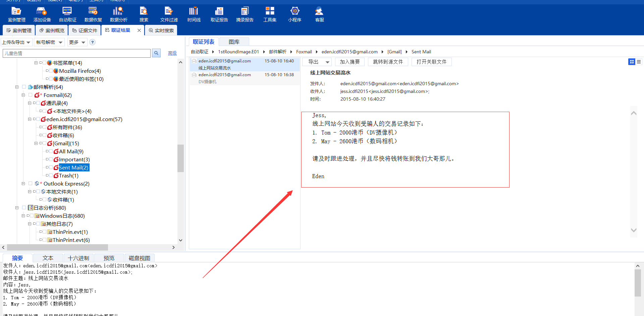644x316 pixels.
Task: Click Foxmail in breadcrumb path
Action: tap(304, 52)
